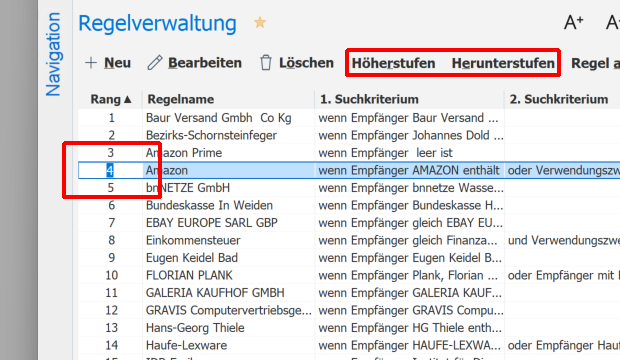This screenshot has width=620, height=360.
Task: Select the FLORIAN PLANK rule
Action: tap(189, 275)
